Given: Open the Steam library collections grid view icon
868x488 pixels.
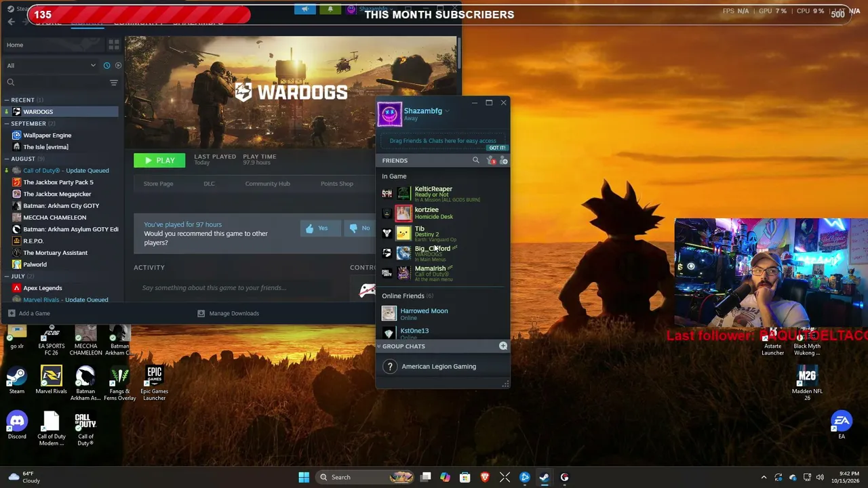Looking at the screenshot, I should 114,45.
